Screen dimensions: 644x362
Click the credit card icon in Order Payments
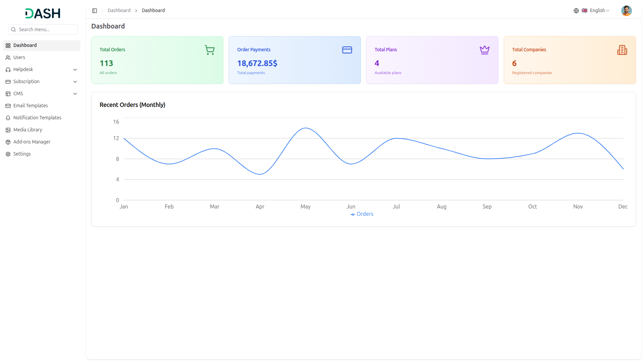[347, 50]
